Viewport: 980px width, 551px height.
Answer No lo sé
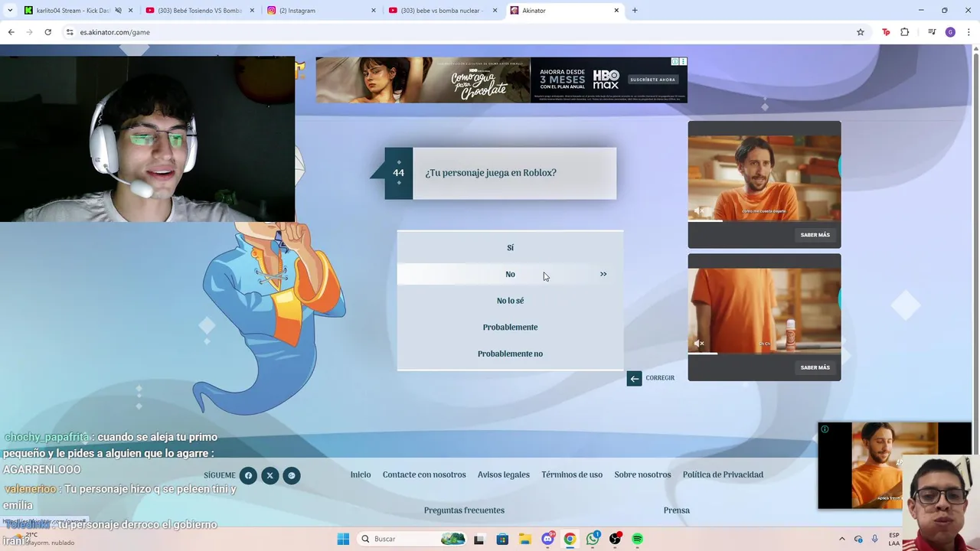510,301
